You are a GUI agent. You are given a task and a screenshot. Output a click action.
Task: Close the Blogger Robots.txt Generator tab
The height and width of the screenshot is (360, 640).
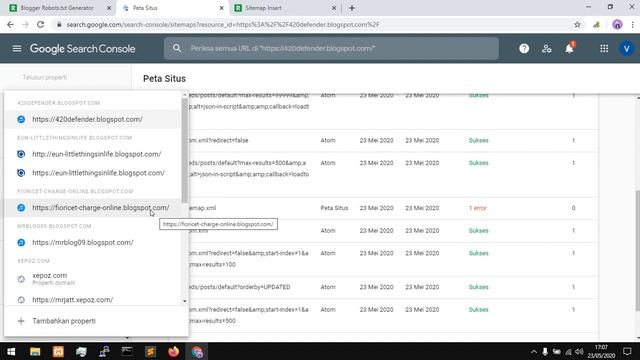coord(109,8)
